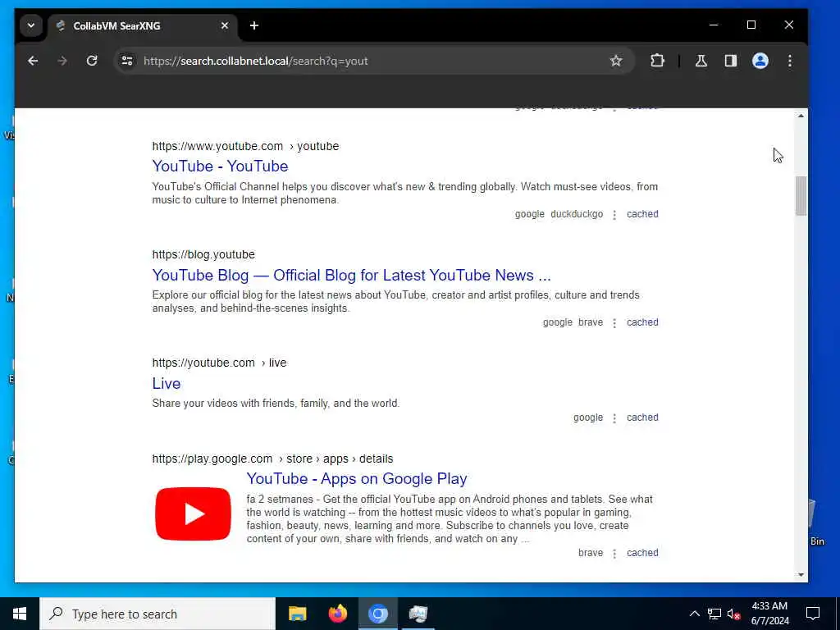Expand the tab search dropdown
This screenshot has height=630, width=840.
31,25
